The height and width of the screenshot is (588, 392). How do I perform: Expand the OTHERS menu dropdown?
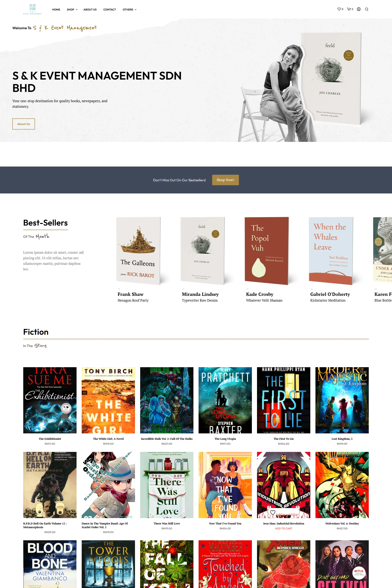coord(129,9)
